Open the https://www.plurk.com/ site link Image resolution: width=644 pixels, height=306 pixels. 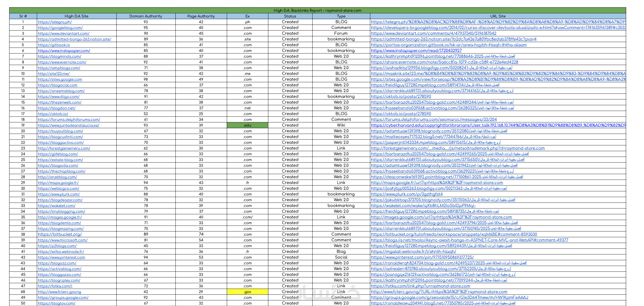[59, 194]
